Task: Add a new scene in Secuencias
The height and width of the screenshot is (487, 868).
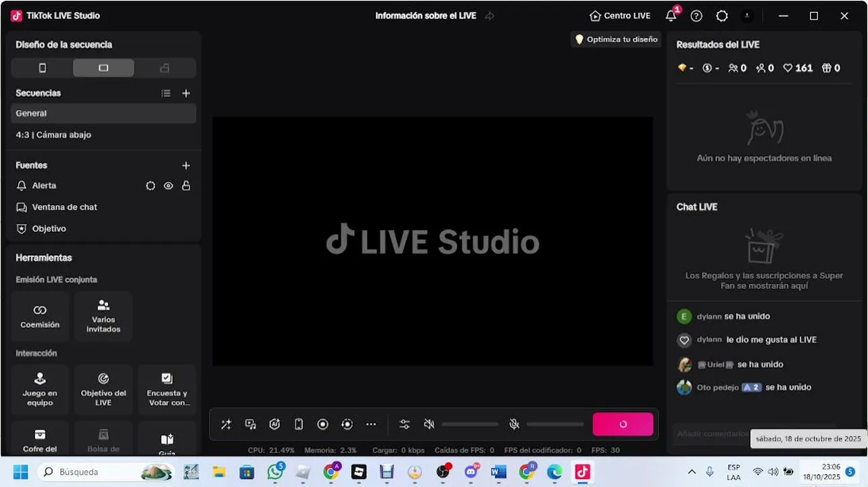Action: pyautogui.click(x=186, y=93)
